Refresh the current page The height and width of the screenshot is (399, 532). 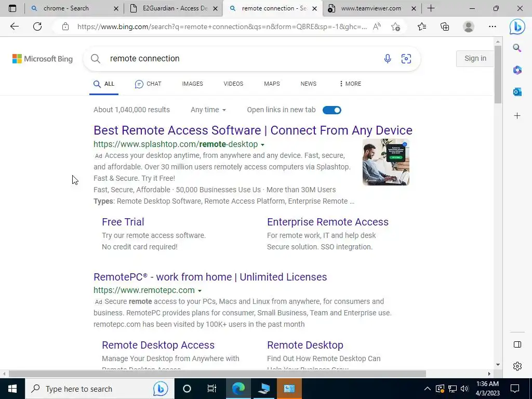pyautogui.click(x=37, y=26)
